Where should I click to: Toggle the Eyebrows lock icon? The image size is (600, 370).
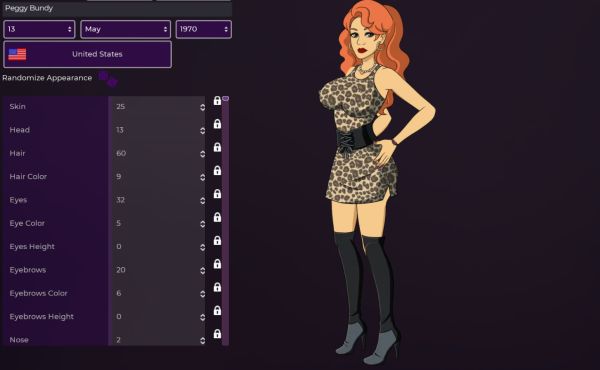coord(217,264)
